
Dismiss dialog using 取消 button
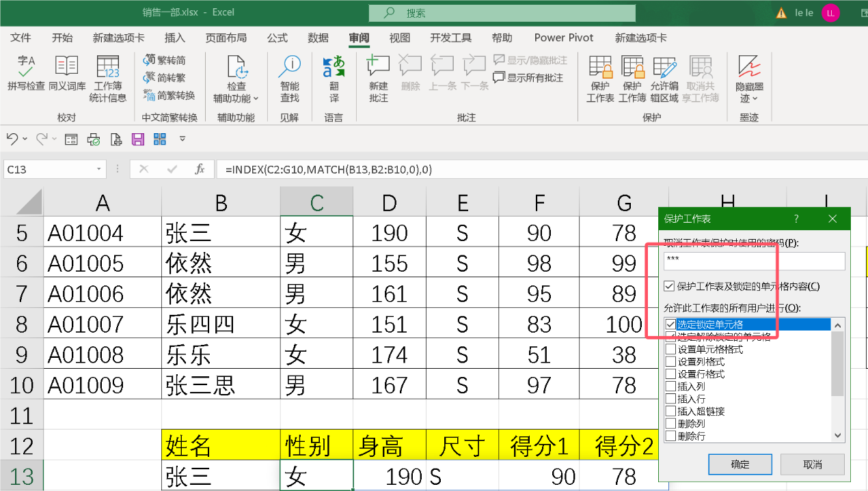[x=812, y=464]
